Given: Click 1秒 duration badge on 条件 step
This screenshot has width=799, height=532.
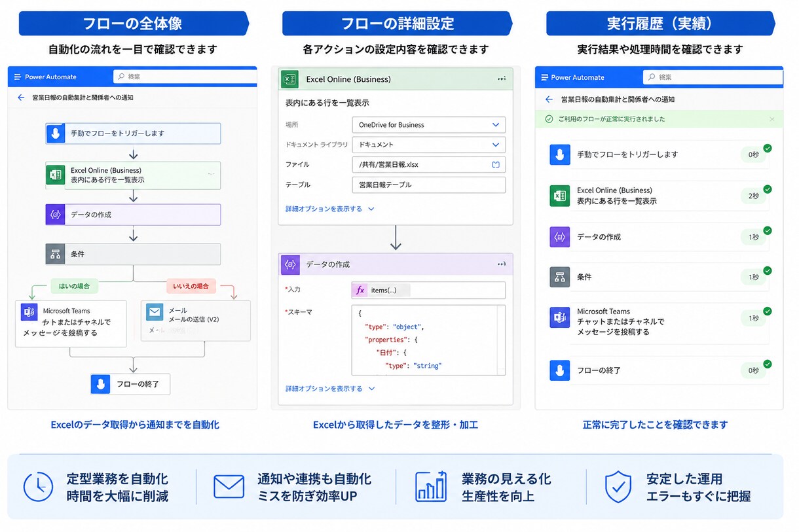Looking at the screenshot, I should click(754, 277).
